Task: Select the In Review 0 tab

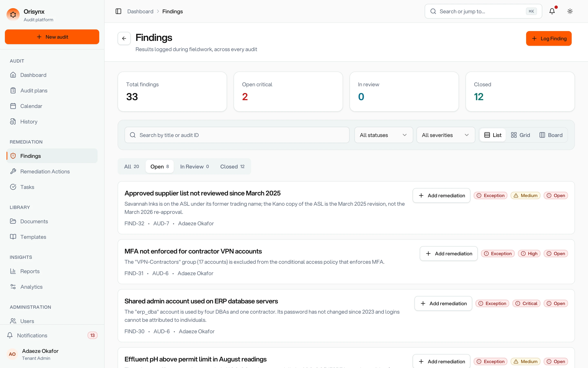Action: tap(194, 167)
